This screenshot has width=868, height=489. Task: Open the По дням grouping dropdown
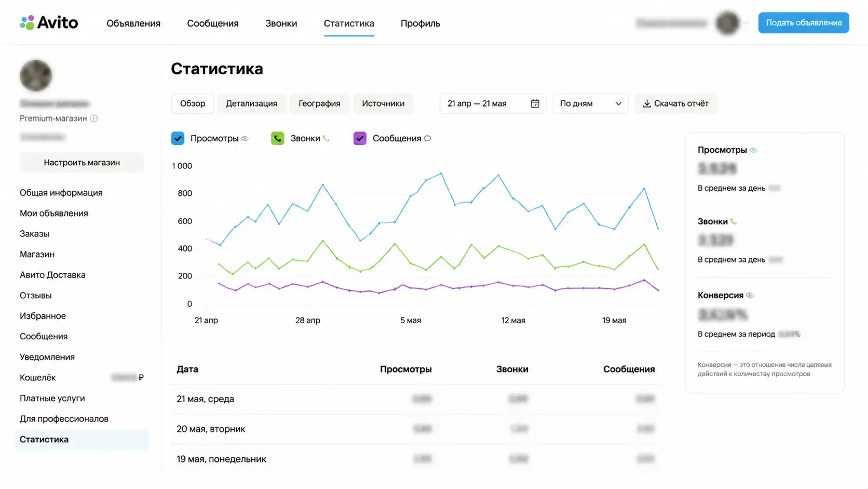coord(590,103)
